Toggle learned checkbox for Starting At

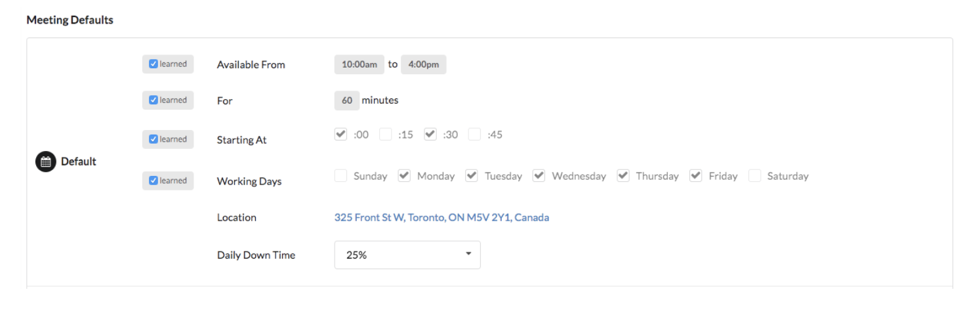[x=153, y=139]
